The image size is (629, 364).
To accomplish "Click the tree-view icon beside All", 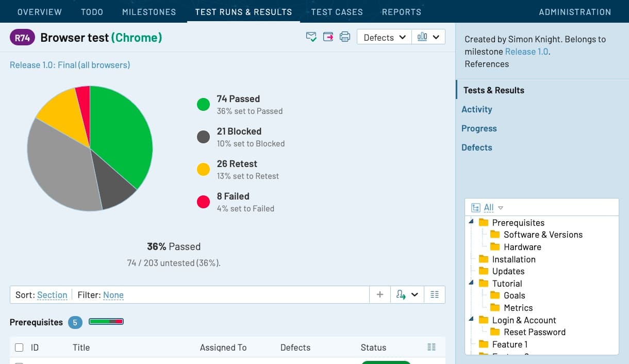I will click(x=476, y=208).
